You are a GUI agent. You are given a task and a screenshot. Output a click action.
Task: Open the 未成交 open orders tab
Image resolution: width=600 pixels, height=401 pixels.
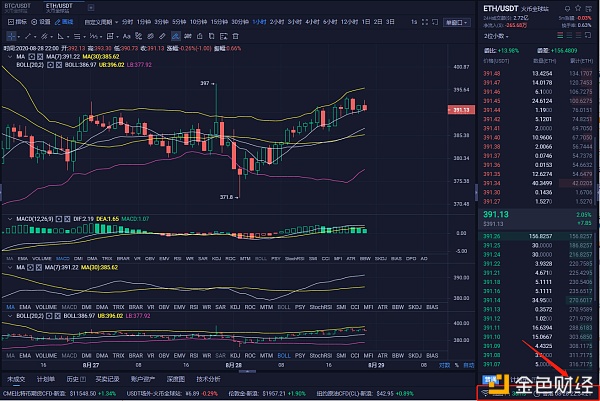15,380
